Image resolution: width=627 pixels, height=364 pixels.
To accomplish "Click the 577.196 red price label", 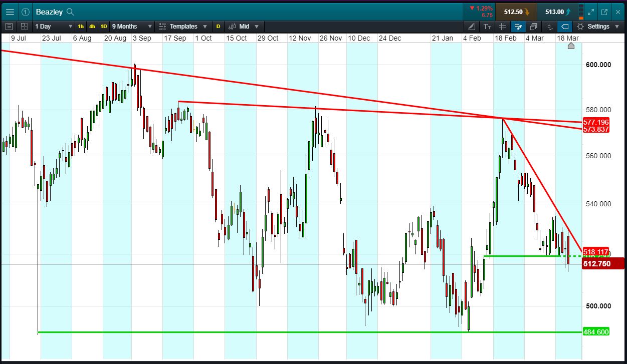I will (595, 122).
